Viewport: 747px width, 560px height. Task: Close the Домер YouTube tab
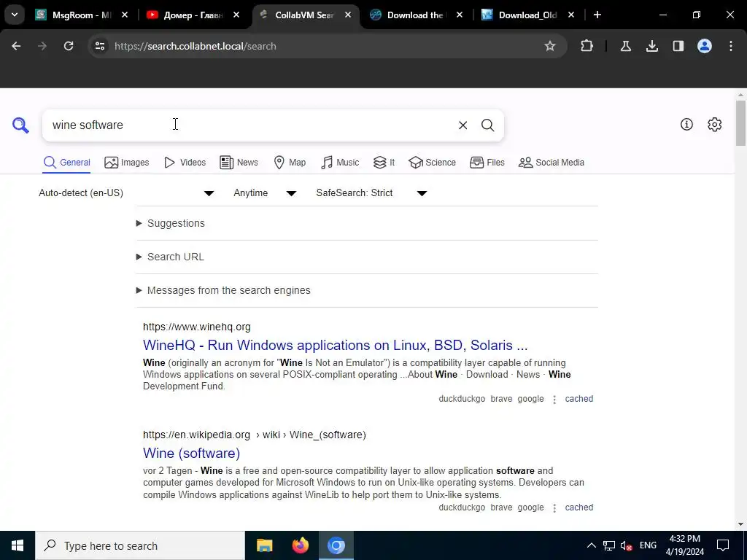click(x=236, y=15)
